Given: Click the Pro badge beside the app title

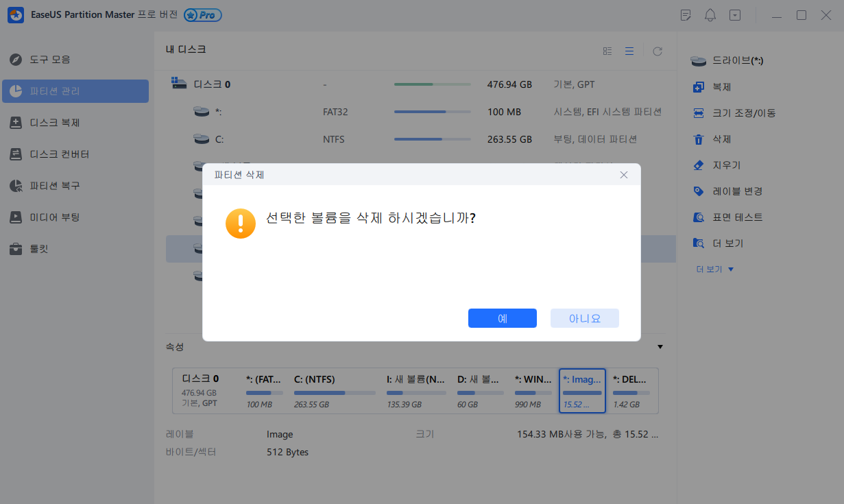Looking at the screenshot, I should (x=202, y=14).
